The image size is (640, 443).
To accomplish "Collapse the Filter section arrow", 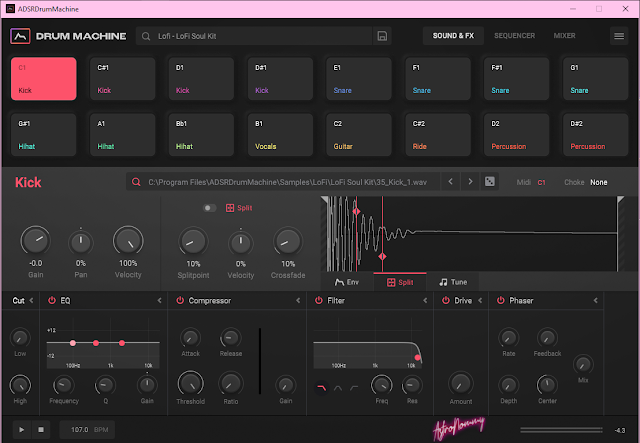I will (425, 301).
